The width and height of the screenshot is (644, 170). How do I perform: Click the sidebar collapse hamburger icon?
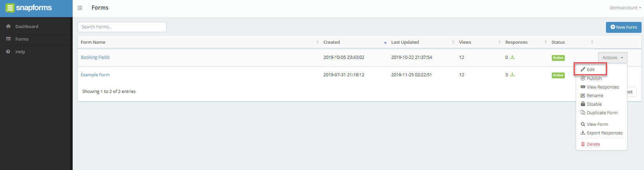click(x=80, y=8)
